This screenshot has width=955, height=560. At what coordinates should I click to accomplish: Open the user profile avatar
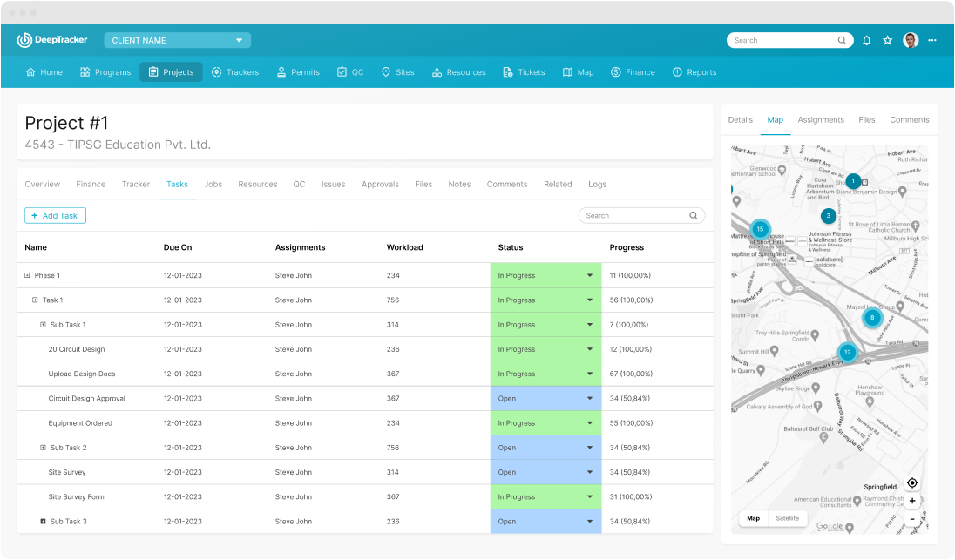tap(911, 40)
